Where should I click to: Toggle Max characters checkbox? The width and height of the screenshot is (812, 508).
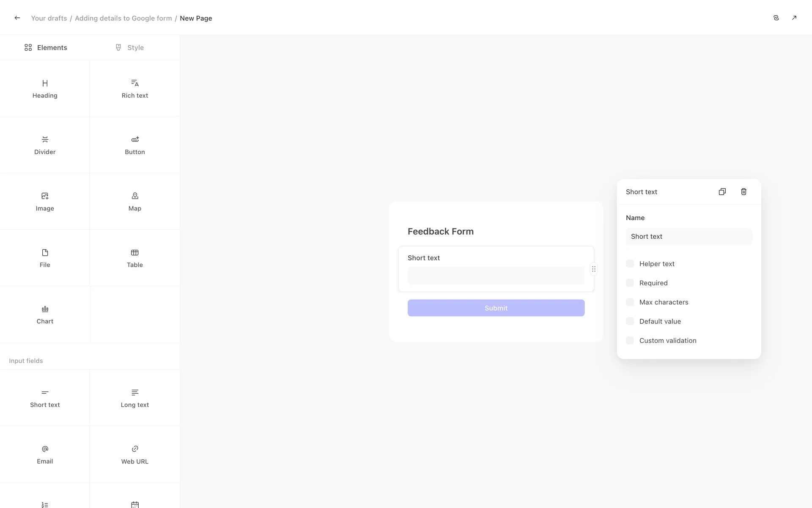(x=630, y=302)
